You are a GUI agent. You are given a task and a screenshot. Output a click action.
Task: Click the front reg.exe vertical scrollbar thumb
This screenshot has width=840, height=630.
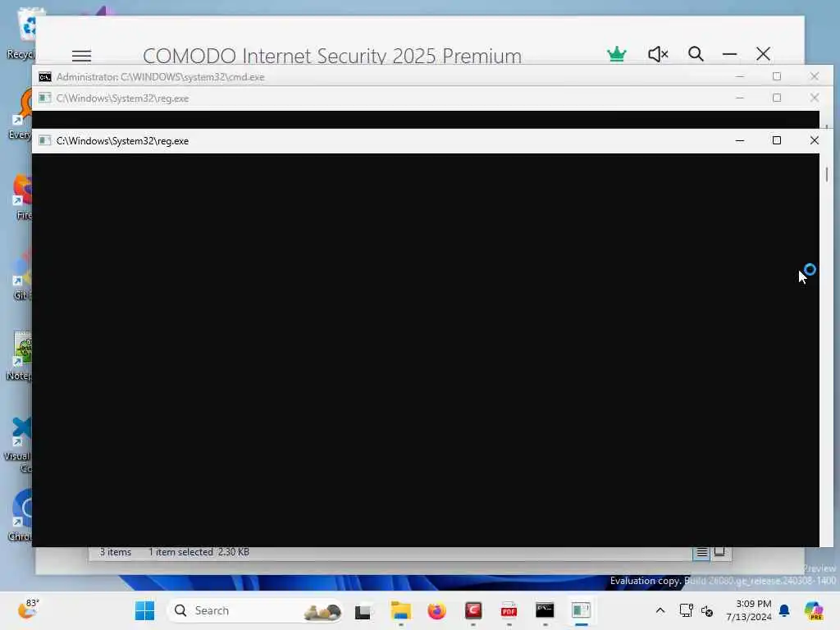click(827, 174)
